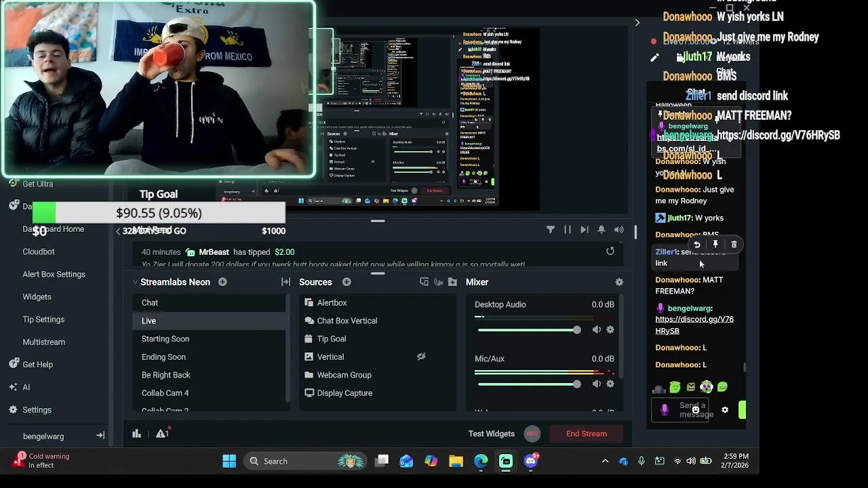This screenshot has height=488, width=868.
Task: Pin Ziller1's chat message
Action: [715, 245]
